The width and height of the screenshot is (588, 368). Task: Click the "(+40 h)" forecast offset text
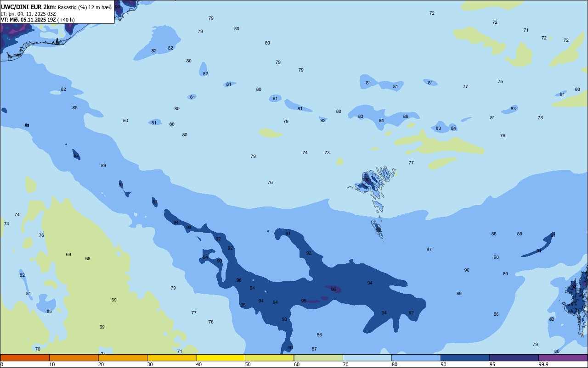(66, 20)
